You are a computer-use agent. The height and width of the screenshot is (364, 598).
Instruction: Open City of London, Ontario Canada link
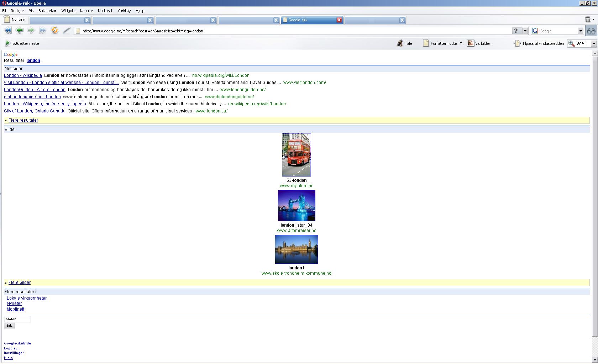click(35, 111)
